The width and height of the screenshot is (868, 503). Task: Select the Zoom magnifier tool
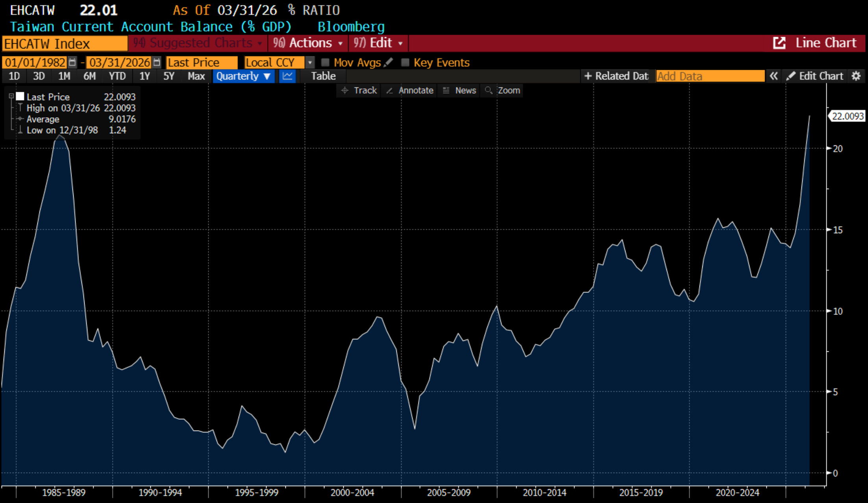[503, 91]
